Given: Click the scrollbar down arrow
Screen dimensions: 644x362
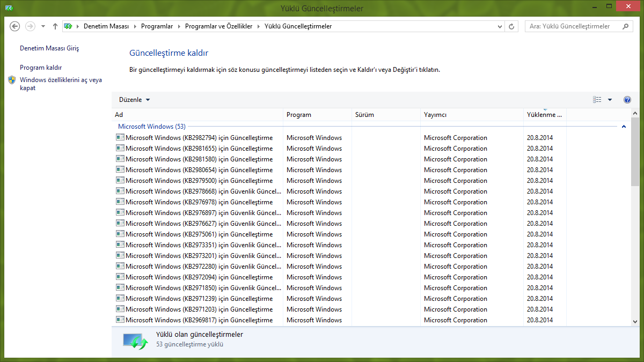Looking at the screenshot, I should pyautogui.click(x=635, y=321).
